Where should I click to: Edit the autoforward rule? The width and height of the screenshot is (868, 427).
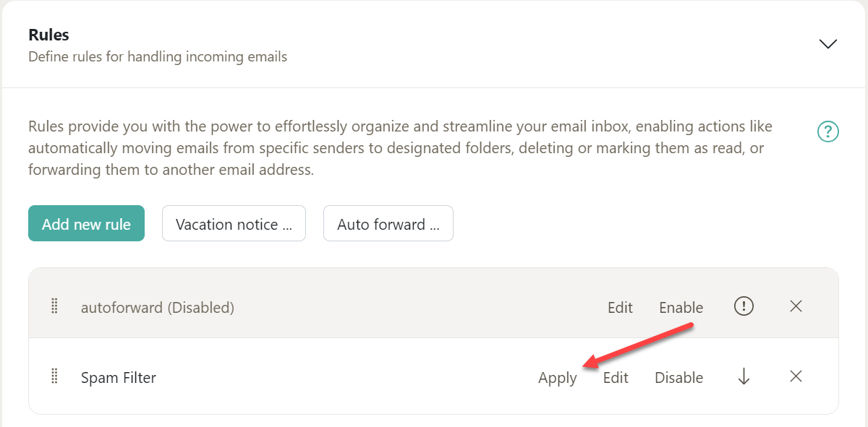coord(620,307)
